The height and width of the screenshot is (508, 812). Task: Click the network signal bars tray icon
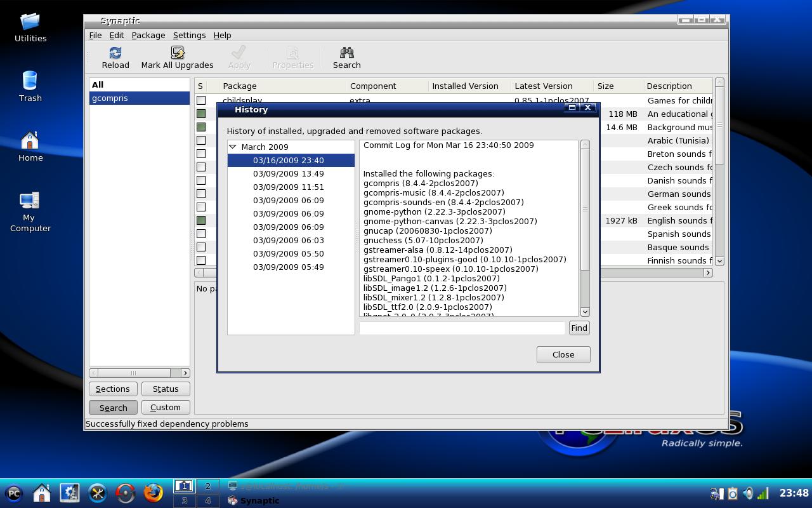pos(763,493)
